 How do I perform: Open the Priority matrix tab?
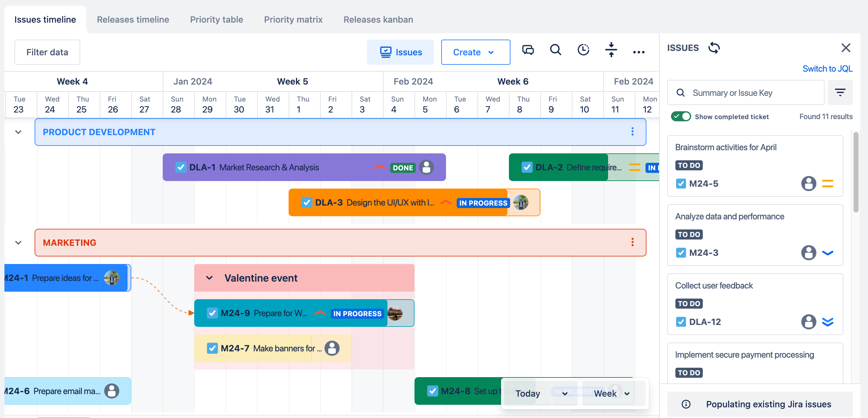click(293, 19)
